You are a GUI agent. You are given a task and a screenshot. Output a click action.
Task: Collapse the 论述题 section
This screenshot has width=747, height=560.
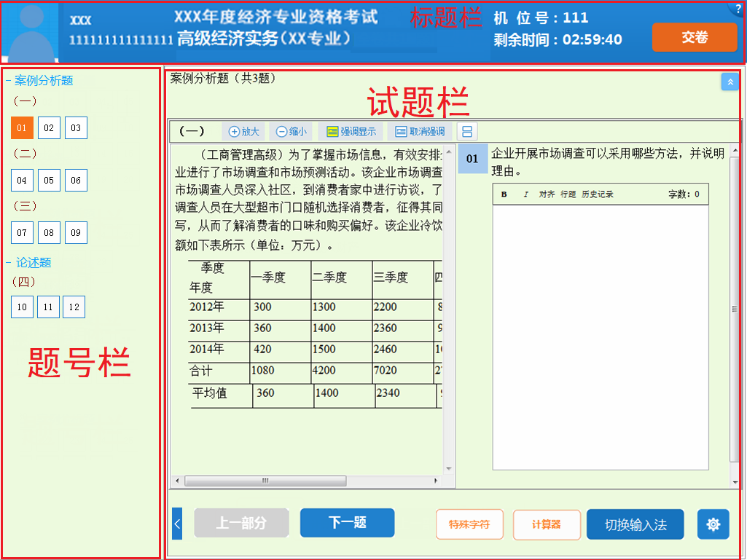pyautogui.click(x=7, y=262)
